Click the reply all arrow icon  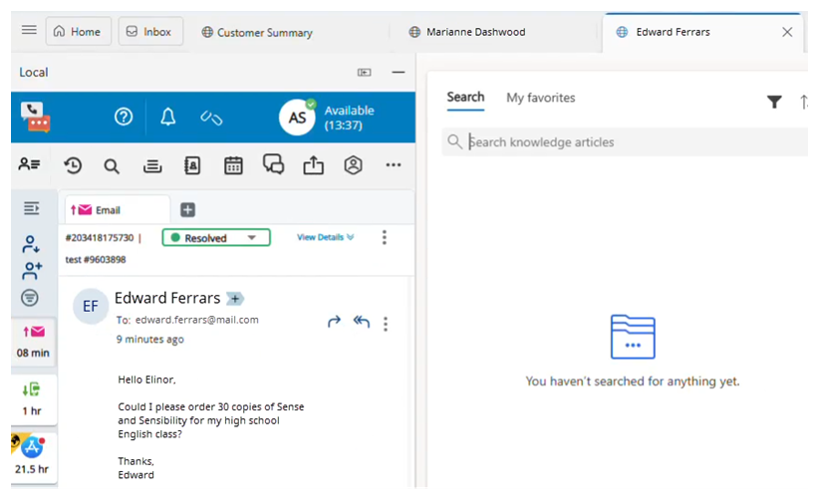coord(361,322)
